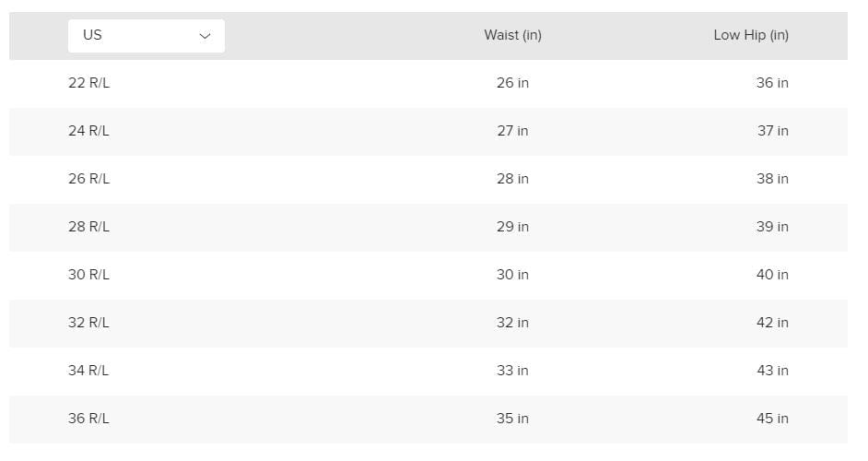This screenshot has height=461, width=868.
Task: Pick the 34 R/L size label
Action: [x=88, y=371]
